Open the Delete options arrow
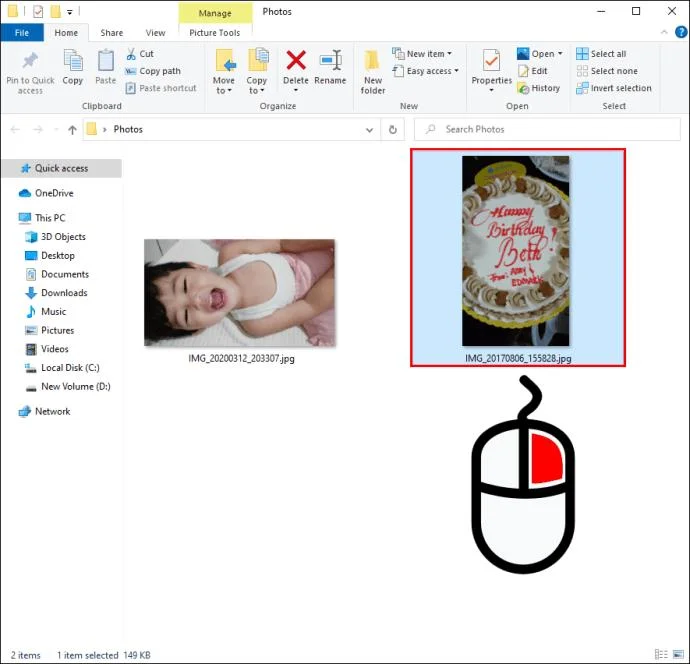The width and height of the screenshot is (690, 664). click(x=296, y=90)
